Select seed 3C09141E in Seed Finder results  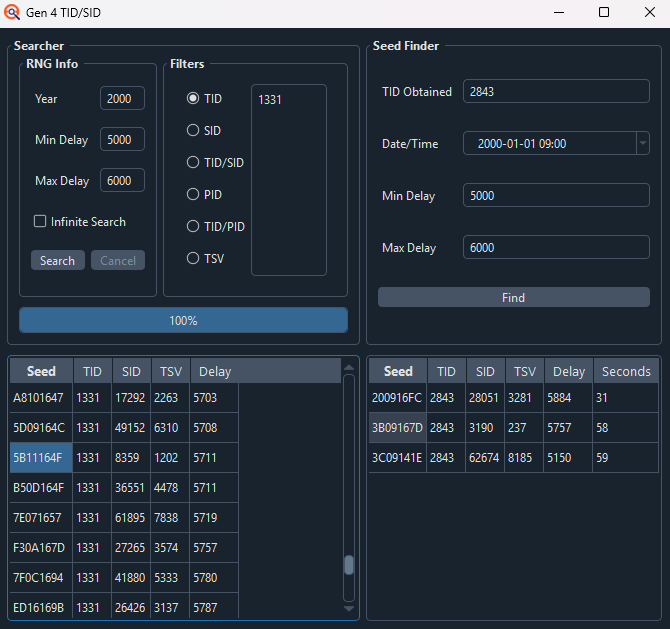pyautogui.click(x=397, y=458)
